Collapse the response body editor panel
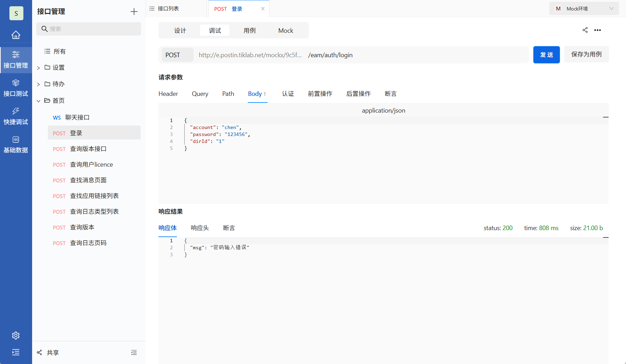626x364 pixels. tap(606, 237)
